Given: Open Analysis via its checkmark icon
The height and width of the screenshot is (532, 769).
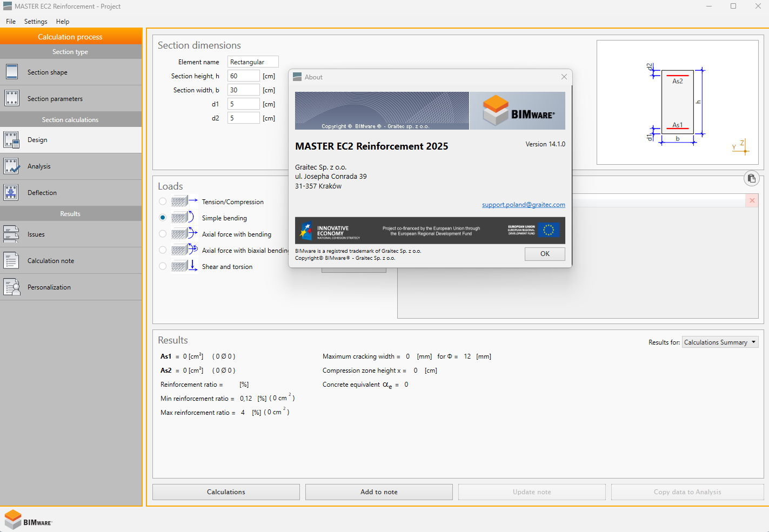Looking at the screenshot, I should click(11, 166).
